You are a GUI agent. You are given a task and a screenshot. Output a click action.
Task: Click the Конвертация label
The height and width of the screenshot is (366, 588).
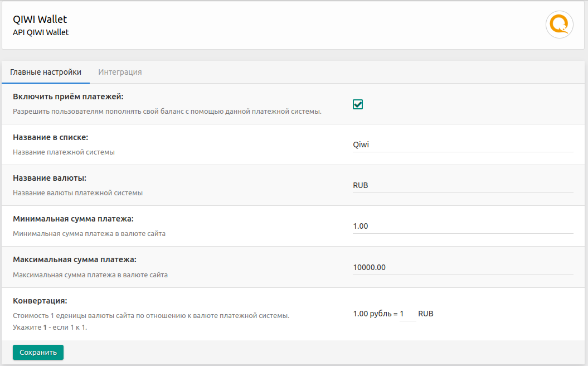pyautogui.click(x=40, y=301)
